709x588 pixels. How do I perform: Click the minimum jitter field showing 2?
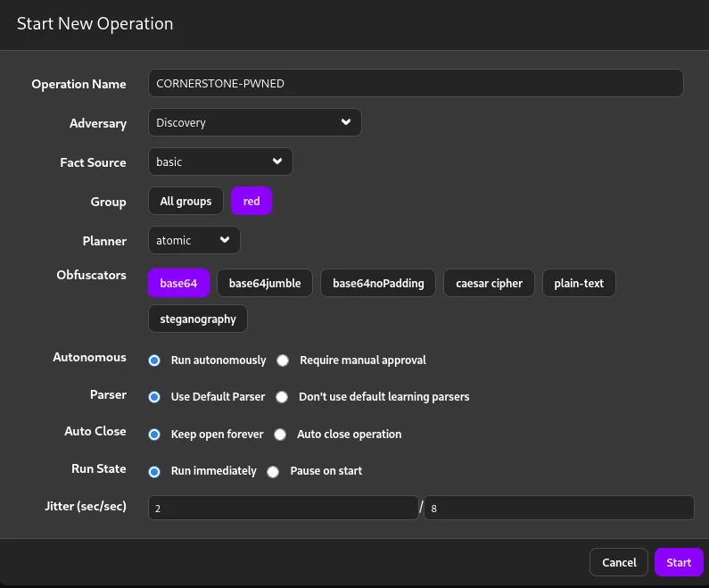[283, 508]
